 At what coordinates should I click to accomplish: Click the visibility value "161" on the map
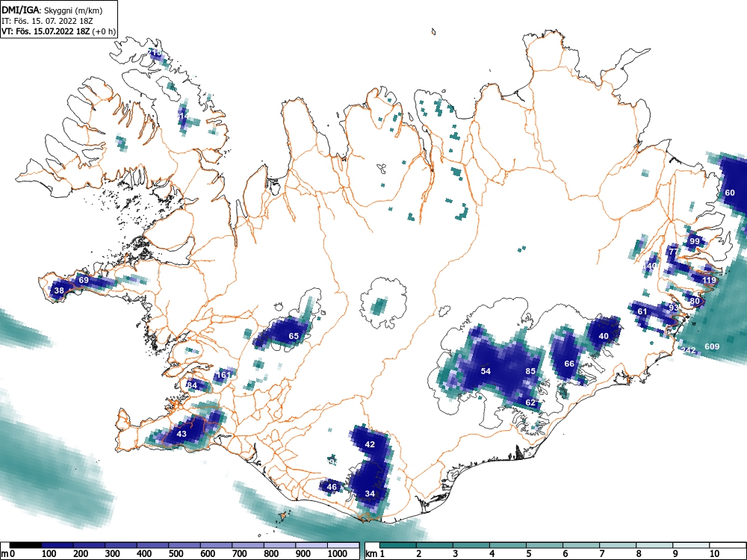tap(223, 375)
